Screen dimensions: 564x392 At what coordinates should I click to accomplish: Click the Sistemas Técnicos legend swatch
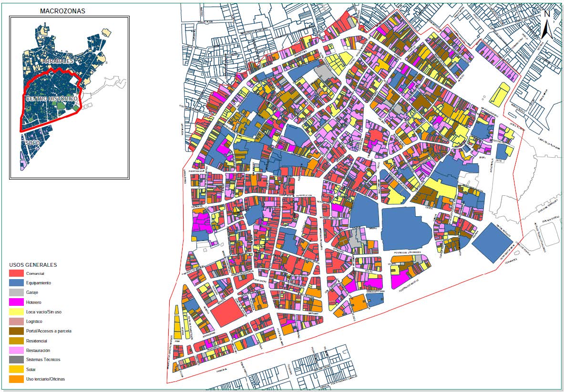[x=16, y=360]
